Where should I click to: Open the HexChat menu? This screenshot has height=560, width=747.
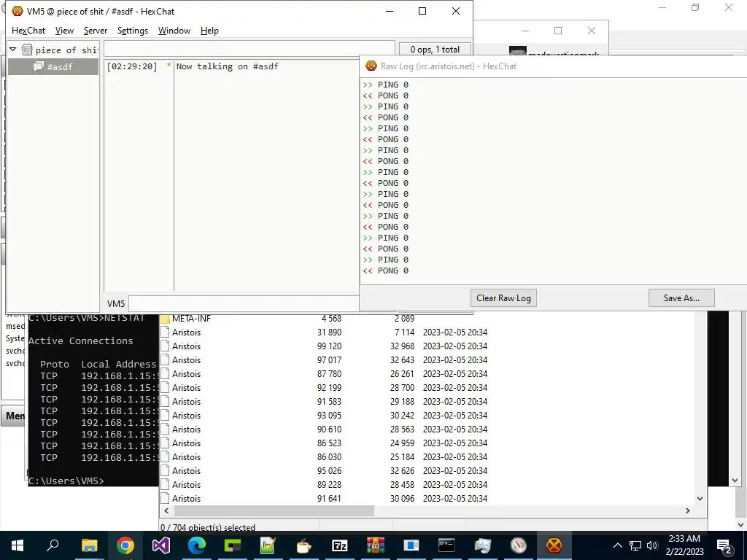point(28,31)
